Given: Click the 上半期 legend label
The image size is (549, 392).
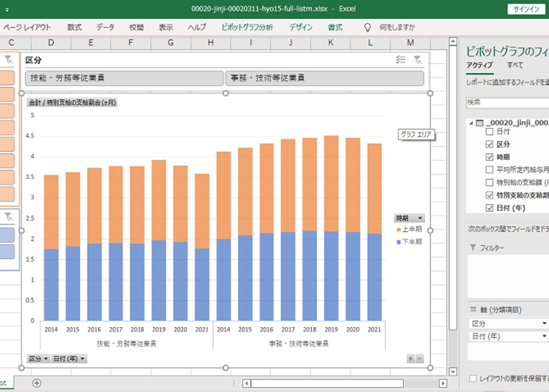Looking at the screenshot, I should [x=412, y=230].
